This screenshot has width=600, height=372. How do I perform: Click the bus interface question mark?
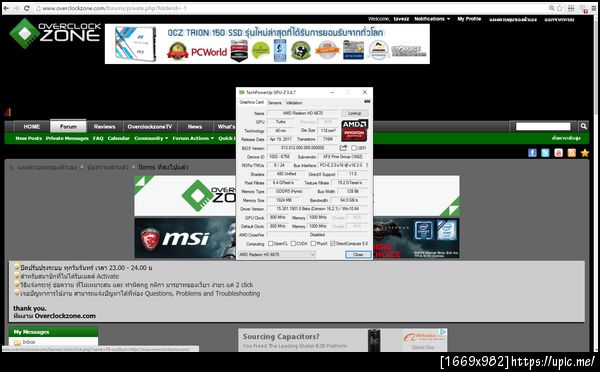[367, 165]
